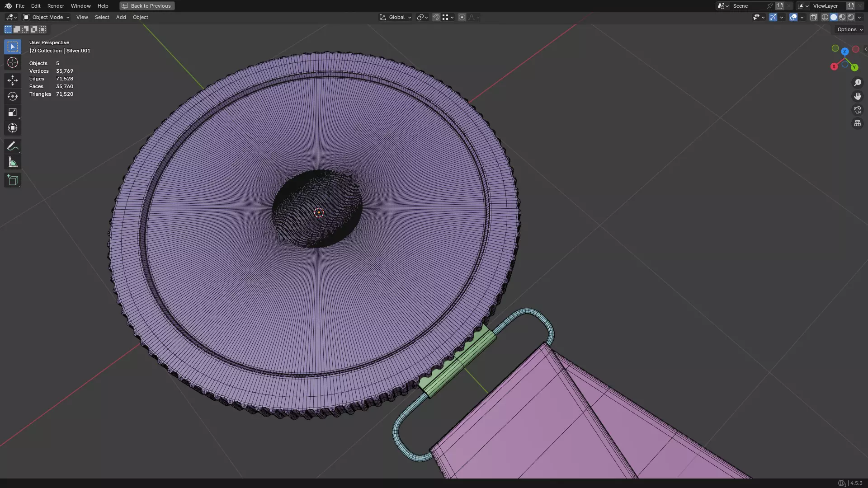Choose the Add Cube tool
868x488 pixels.
(13, 180)
